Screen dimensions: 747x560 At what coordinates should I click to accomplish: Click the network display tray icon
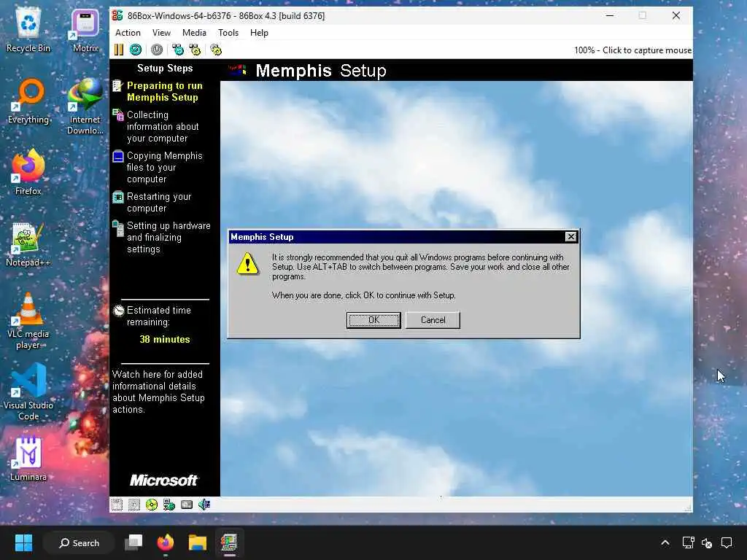tap(688, 542)
